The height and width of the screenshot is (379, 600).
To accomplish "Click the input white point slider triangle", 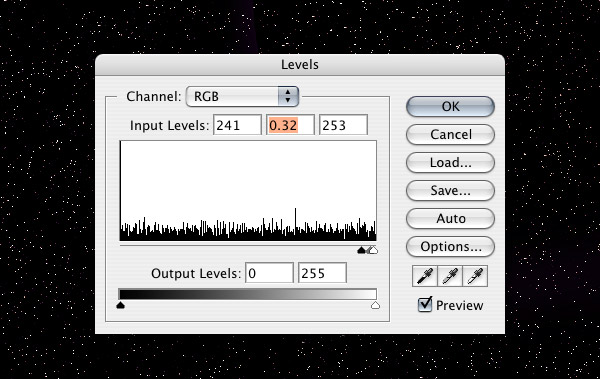I will pyautogui.click(x=373, y=250).
